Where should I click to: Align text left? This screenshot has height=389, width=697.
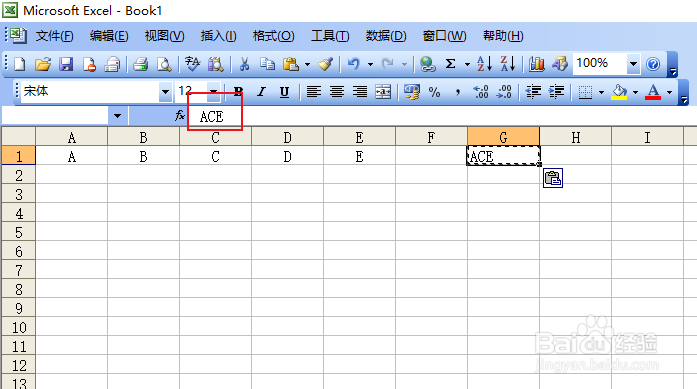tap(313, 92)
